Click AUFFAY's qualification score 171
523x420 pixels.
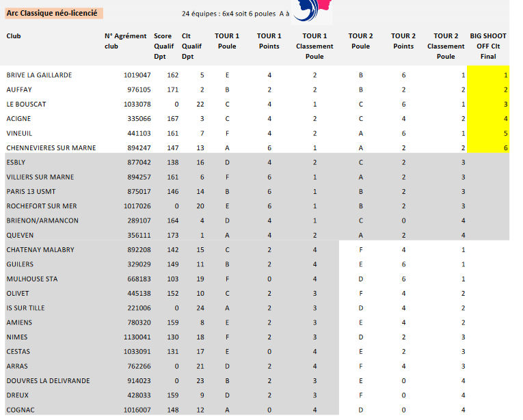click(173, 89)
